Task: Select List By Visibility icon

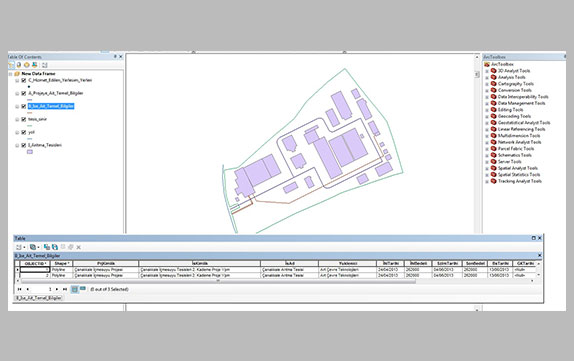Action: (26, 65)
